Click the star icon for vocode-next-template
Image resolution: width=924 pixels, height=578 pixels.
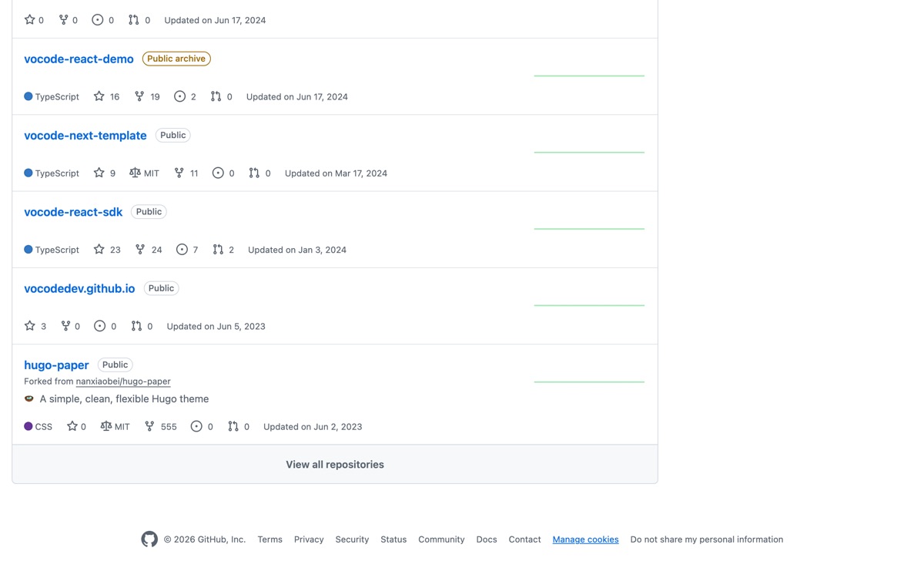pos(99,173)
